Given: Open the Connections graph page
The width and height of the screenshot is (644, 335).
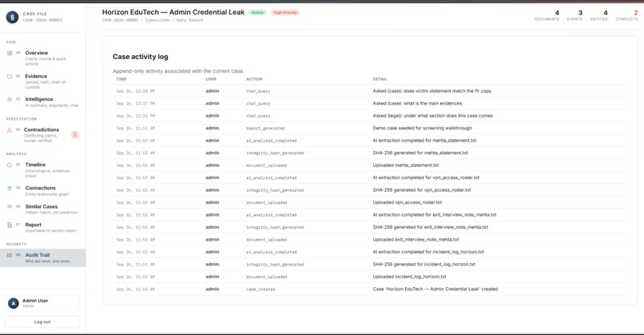Looking at the screenshot, I should pos(42,191).
